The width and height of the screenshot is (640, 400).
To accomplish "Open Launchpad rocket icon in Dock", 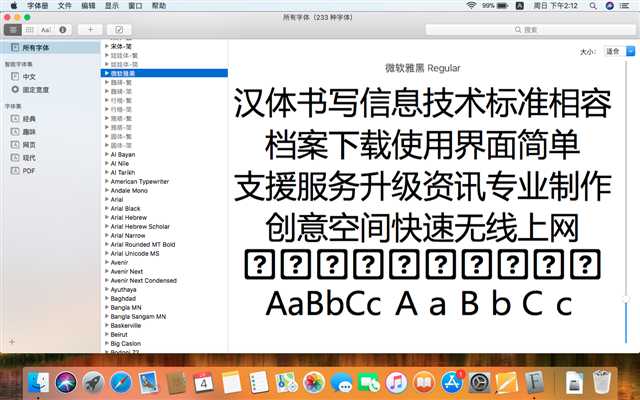I will [93, 383].
